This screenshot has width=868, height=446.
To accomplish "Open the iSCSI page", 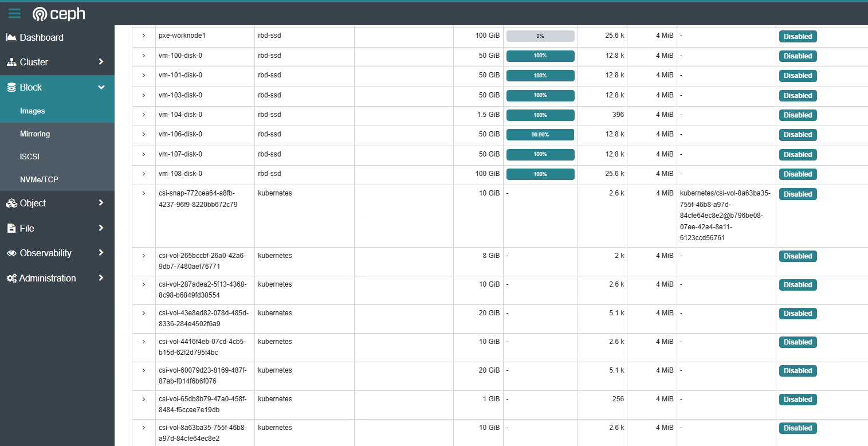I will (x=29, y=157).
